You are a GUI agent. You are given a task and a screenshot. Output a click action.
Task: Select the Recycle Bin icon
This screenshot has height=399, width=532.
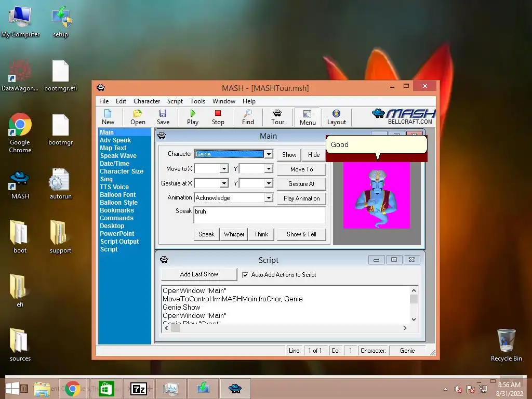pyautogui.click(x=506, y=345)
